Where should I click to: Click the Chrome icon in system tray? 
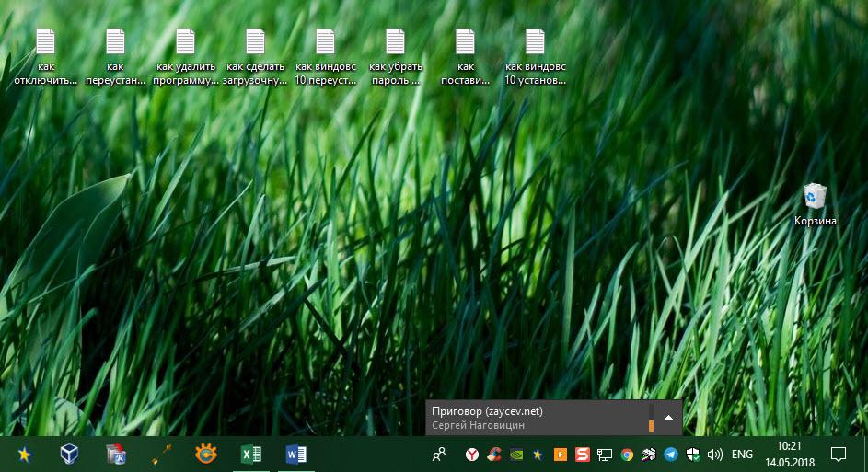tap(627, 455)
